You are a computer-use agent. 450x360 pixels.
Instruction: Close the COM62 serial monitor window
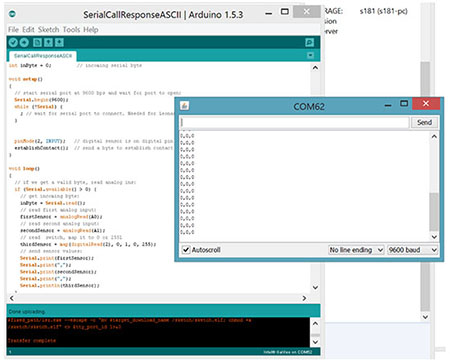[426, 104]
